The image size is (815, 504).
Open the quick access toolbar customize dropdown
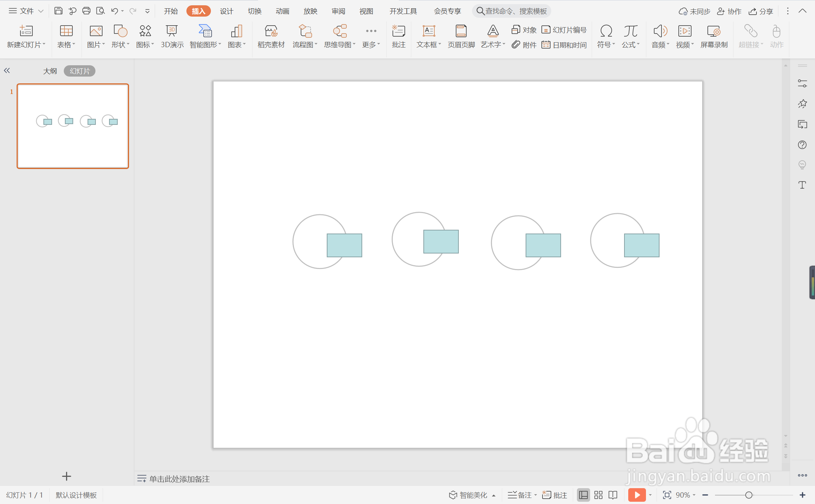148,11
